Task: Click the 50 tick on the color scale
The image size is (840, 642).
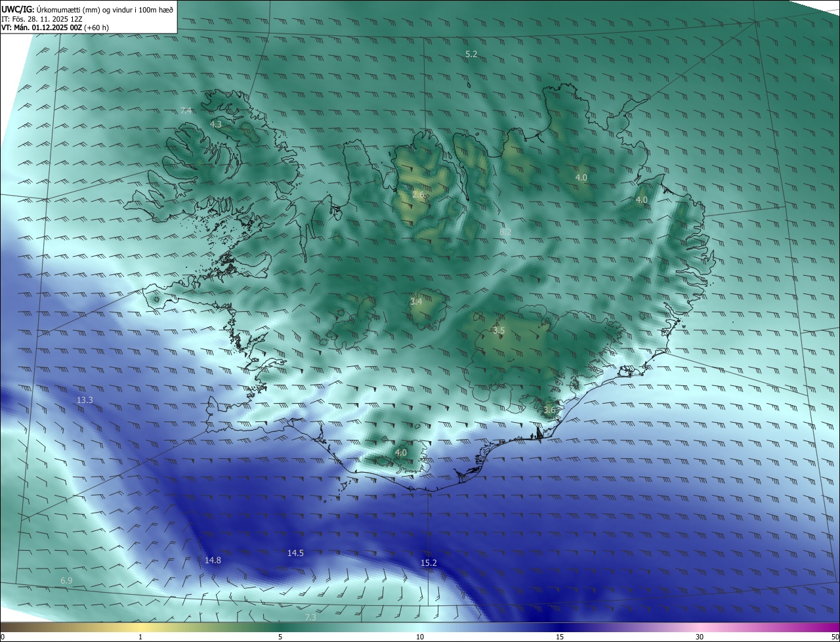Action: point(835,637)
